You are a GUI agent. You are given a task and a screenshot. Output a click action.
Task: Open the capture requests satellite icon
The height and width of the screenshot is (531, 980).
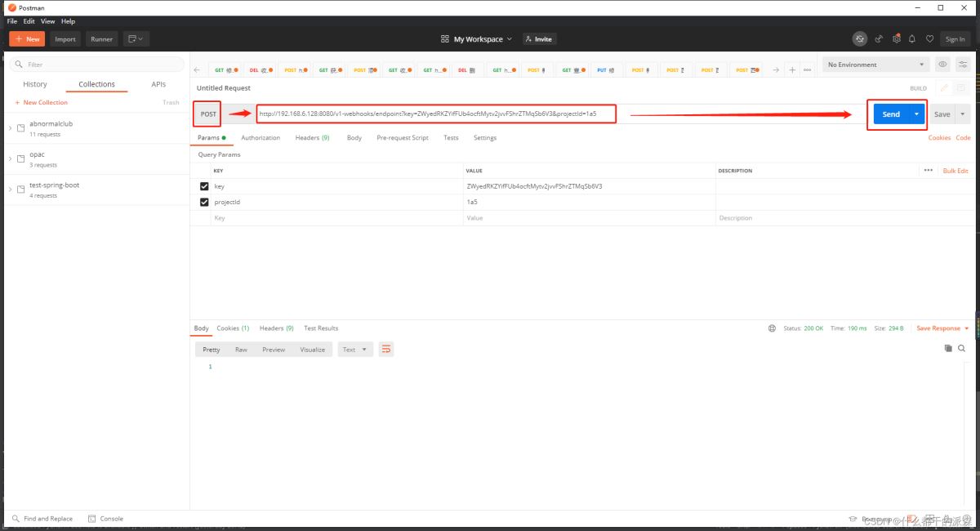coord(879,38)
